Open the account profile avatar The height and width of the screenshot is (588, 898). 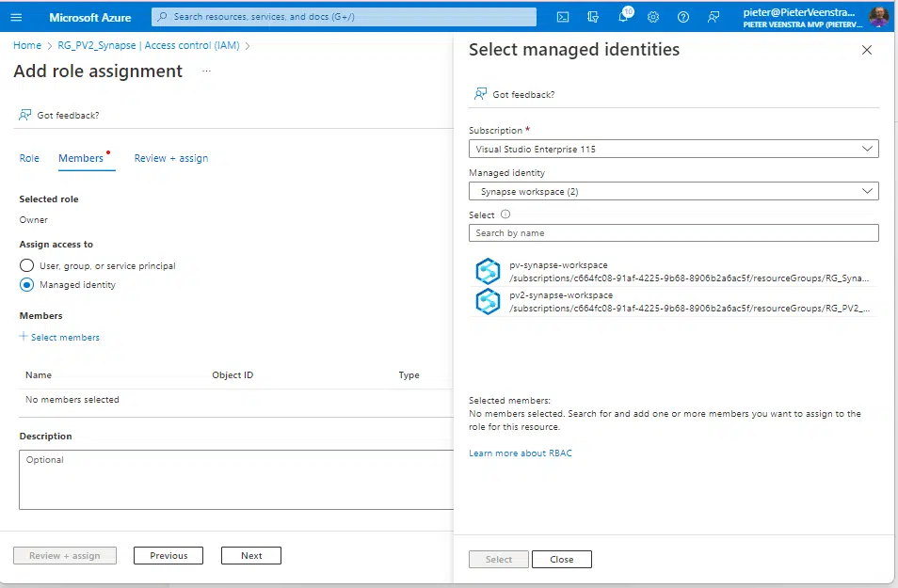[879, 17]
